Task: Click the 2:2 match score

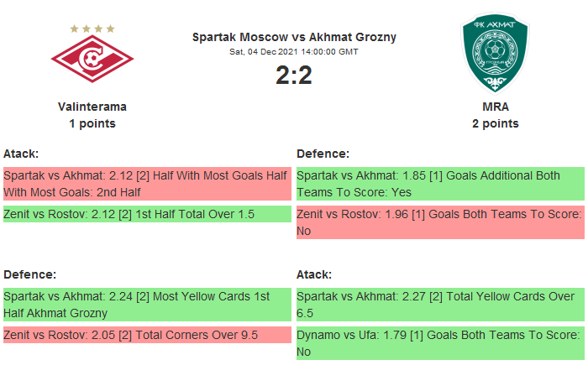Action: point(294,76)
